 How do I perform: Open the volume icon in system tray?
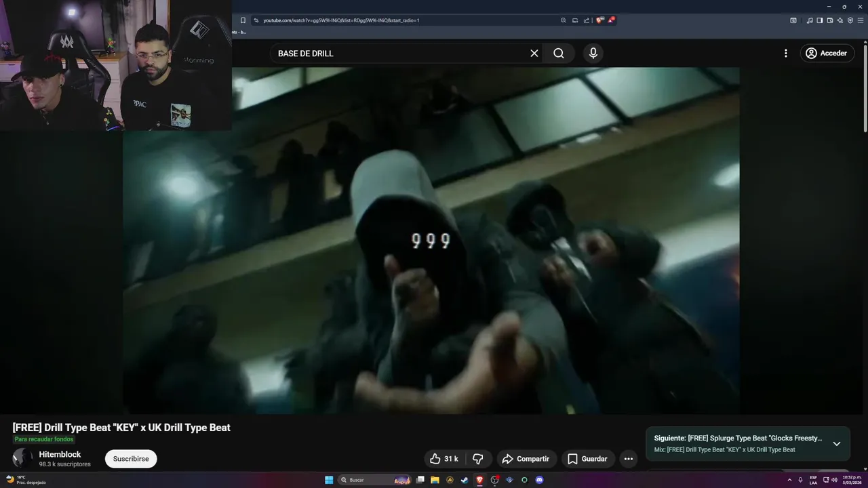834,480
